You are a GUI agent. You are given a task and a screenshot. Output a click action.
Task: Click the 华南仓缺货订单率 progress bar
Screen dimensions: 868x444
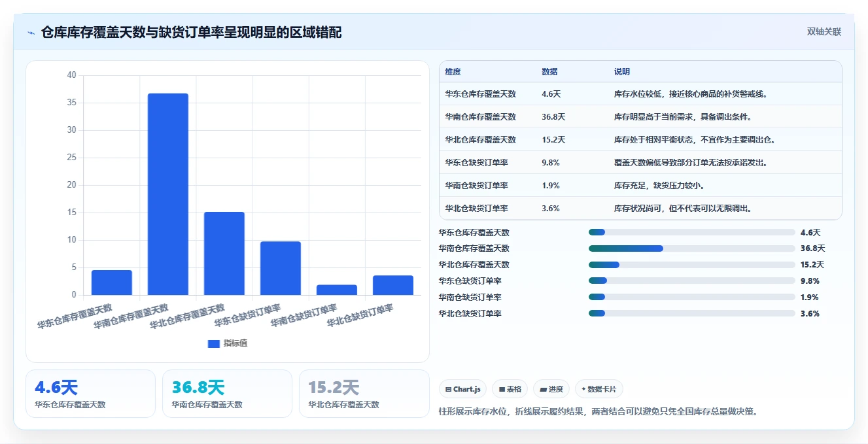[692, 297]
